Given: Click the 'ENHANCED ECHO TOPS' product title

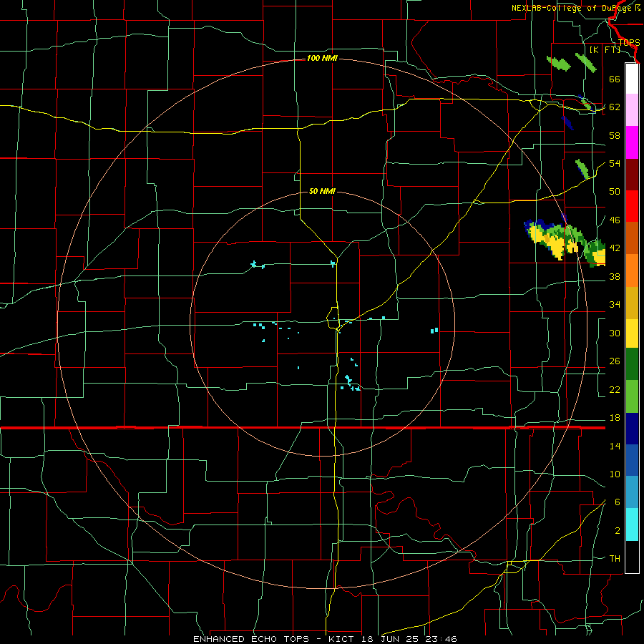Looking at the screenshot, I should click(x=251, y=639).
